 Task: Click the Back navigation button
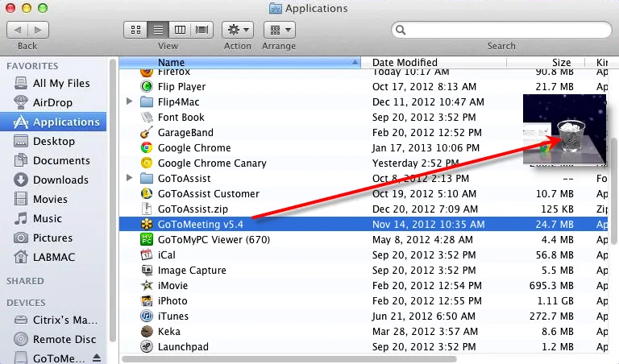point(19,29)
